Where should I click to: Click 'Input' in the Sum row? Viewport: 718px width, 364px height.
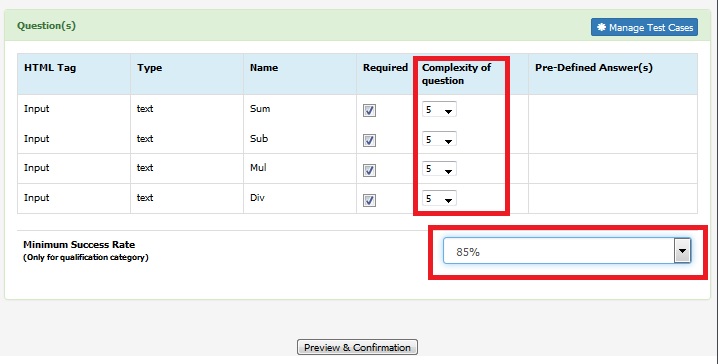pyautogui.click(x=37, y=109)
